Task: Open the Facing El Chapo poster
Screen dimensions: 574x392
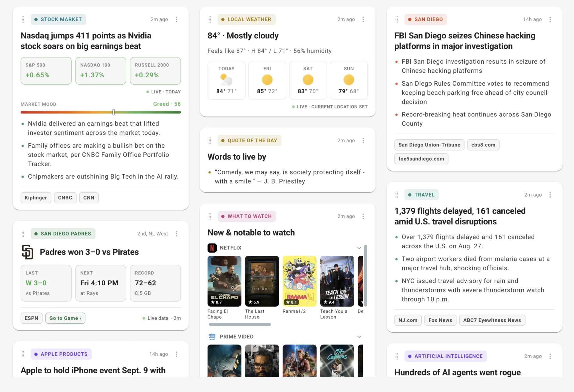Action: pos(224,281)
